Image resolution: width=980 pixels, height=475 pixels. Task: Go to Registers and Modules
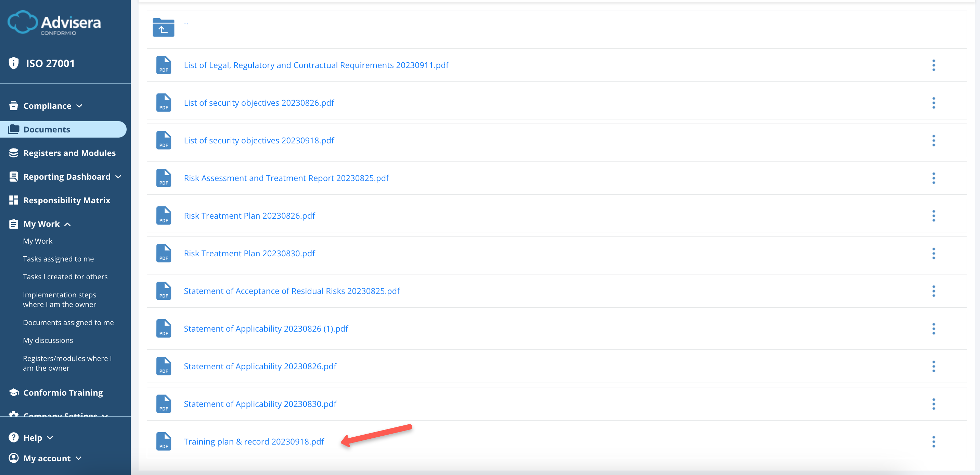pos(69,153)
